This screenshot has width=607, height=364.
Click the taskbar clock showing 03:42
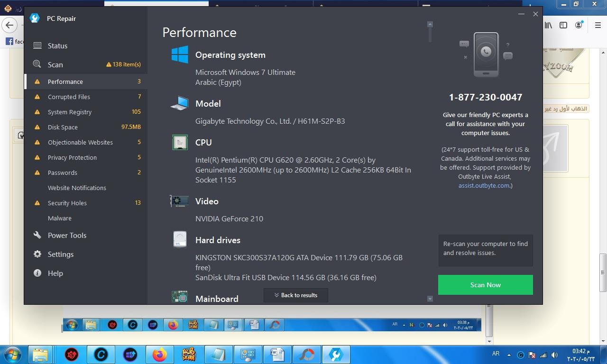581,355
